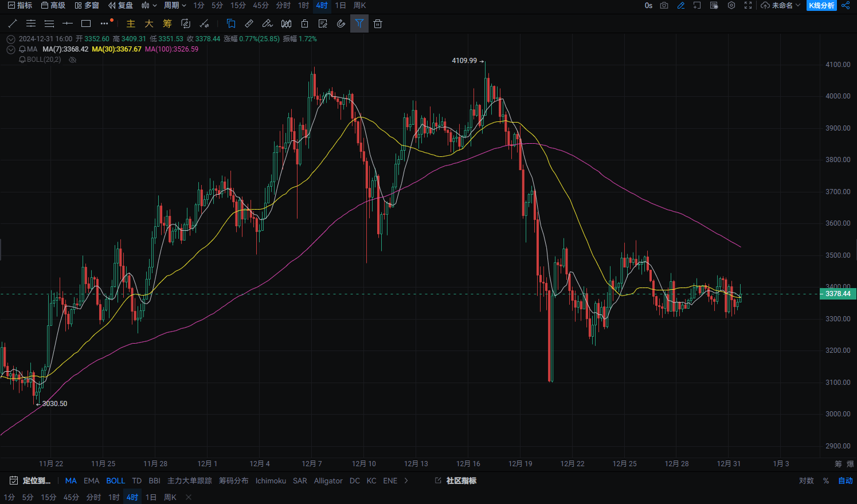Click the 3378.44 current price label

[838, 294]
